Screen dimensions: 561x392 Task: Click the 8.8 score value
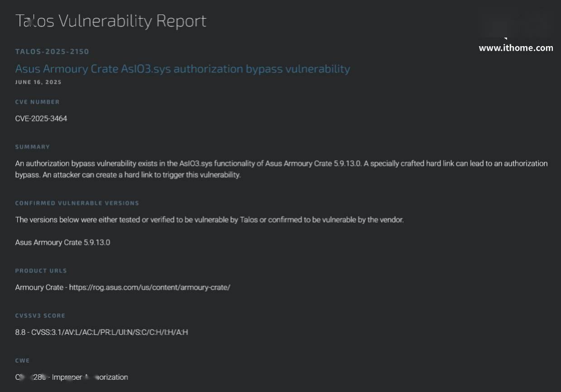tap(20, 332)
